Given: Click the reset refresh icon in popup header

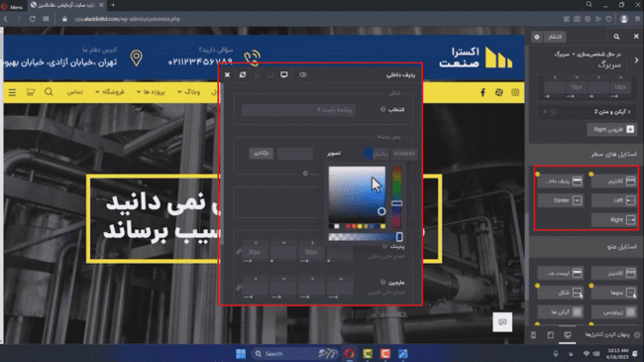Looking at the screenshot, I should 243,74.
